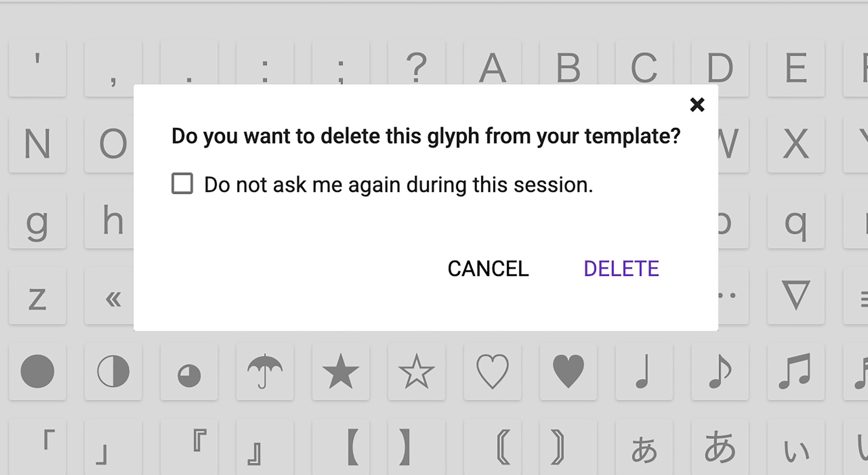Select the lowercase g glyph tile

37,220
